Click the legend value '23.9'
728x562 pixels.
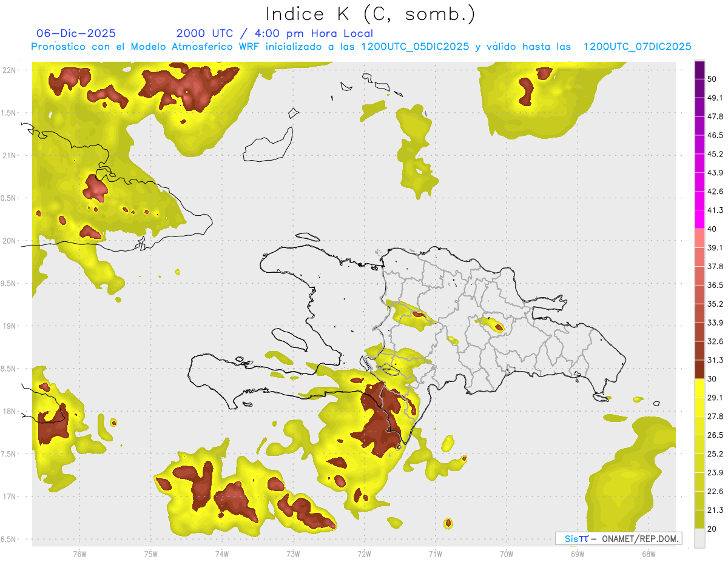tap(715, 473)
